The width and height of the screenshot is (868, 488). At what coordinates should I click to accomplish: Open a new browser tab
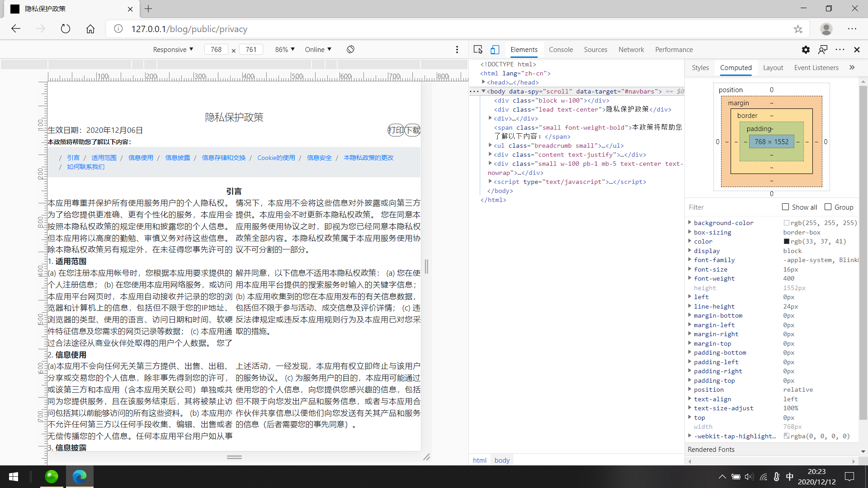[x=148, y=9]
